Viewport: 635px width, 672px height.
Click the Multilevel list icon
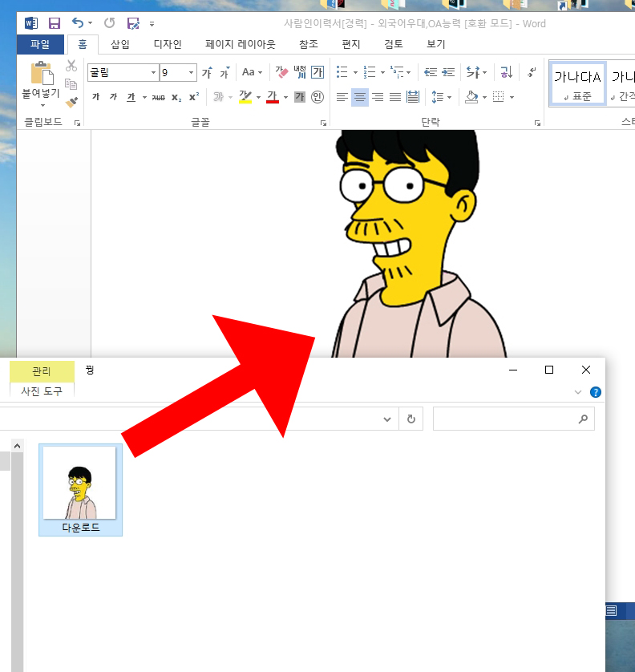pyautogui.click(x=397, y=72)
